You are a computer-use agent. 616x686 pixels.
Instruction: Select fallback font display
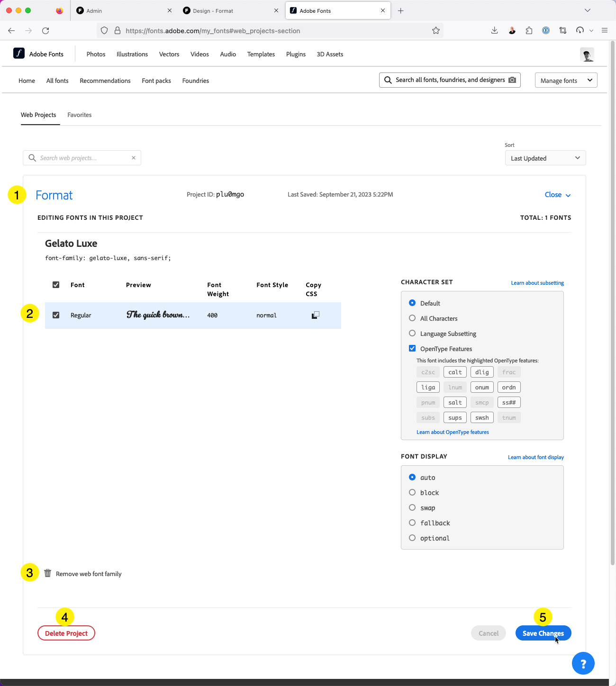coord(412,523)
